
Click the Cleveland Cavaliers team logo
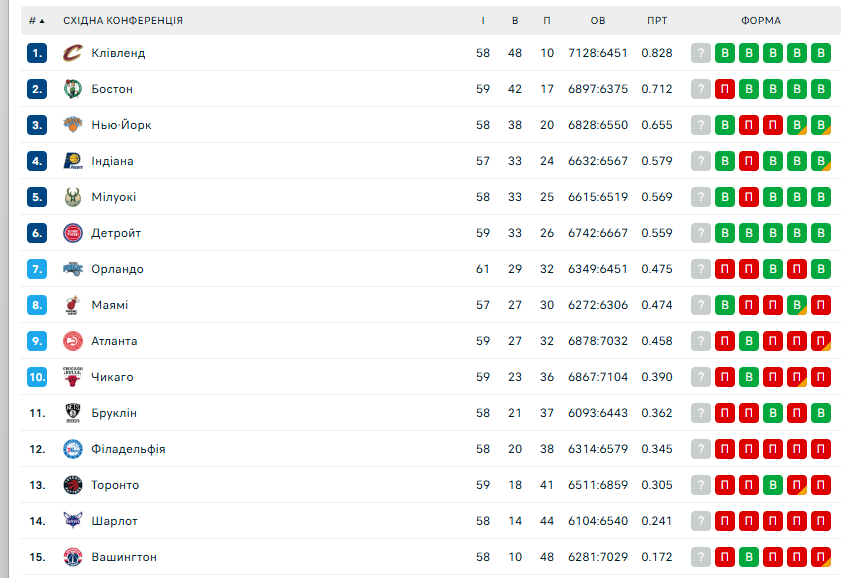point(72,53)
